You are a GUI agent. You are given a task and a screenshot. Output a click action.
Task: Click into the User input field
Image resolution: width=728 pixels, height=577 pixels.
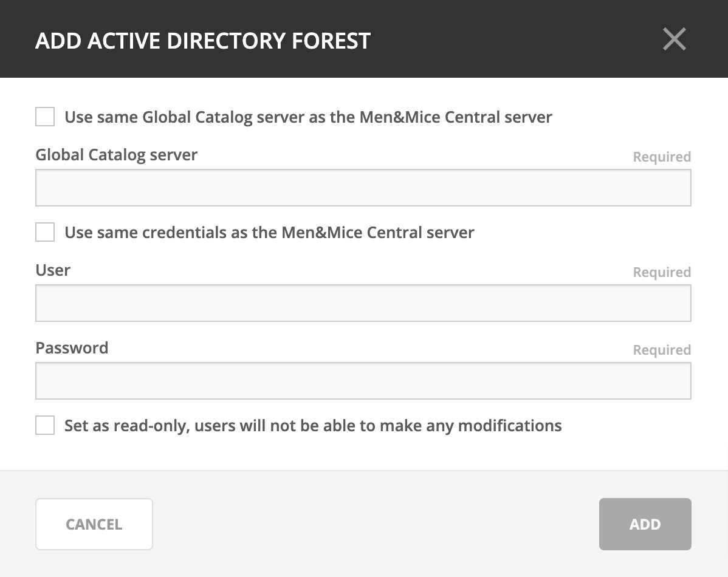[363, 303]
